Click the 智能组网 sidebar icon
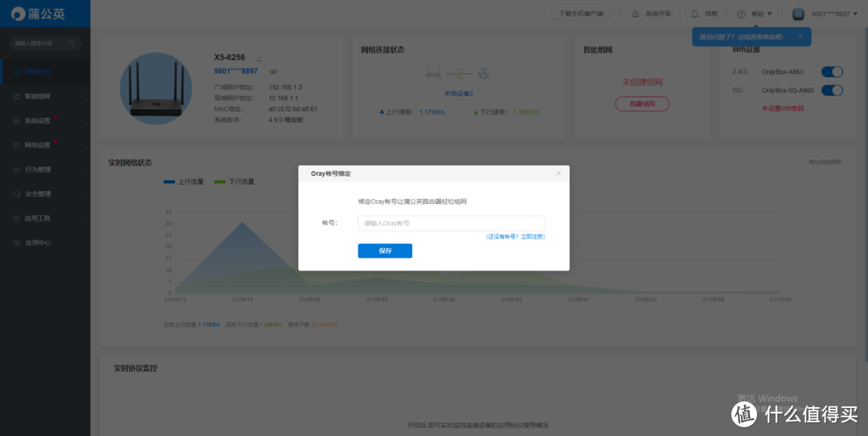The height and width of the screenshot is (436, 868). click(17, 96)
